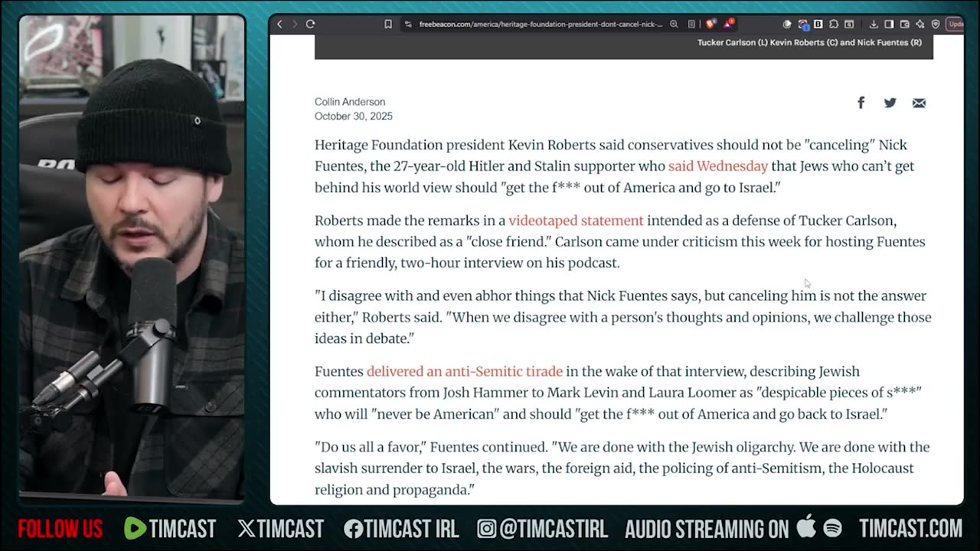Share the article by email envelope

(x=919, y=103)
